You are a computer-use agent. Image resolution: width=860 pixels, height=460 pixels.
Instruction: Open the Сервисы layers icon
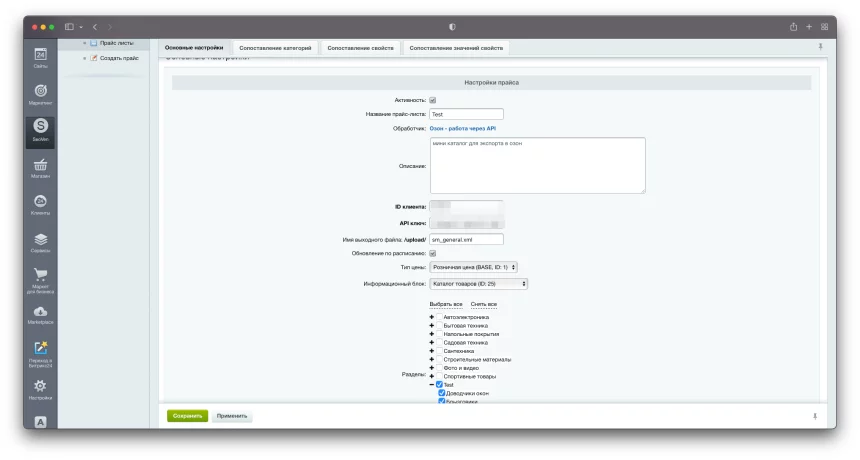pyautogui.click(x=41, y=243)
